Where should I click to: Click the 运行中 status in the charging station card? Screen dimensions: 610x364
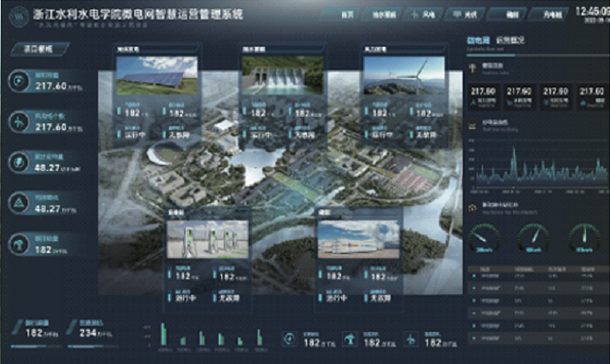[185, 298]
